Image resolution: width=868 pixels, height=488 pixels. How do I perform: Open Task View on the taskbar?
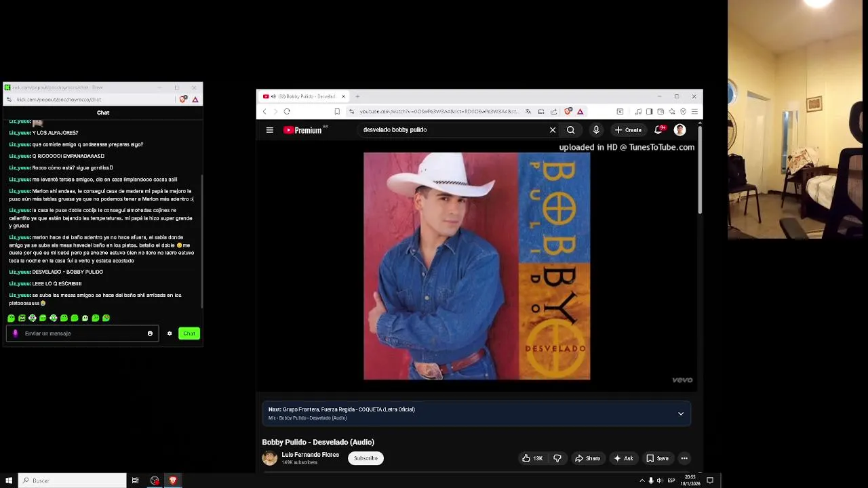coord(135,481)
